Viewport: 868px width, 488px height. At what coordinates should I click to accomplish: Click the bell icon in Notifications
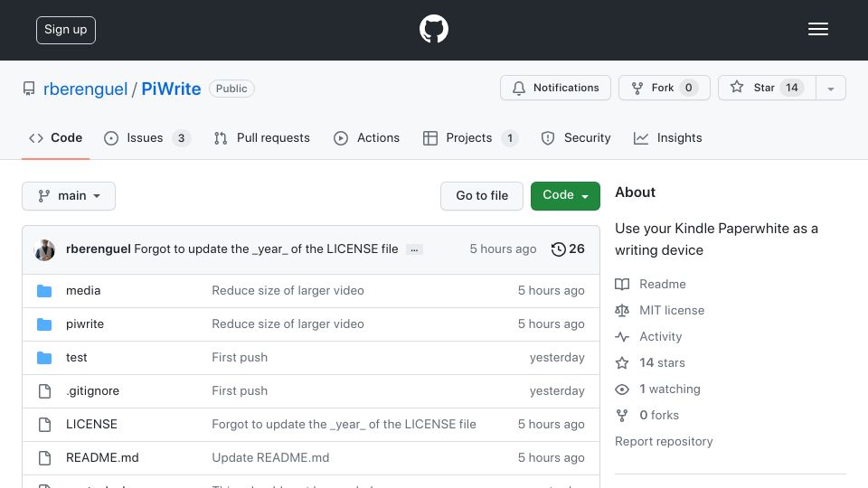click(x=519, y=88)
